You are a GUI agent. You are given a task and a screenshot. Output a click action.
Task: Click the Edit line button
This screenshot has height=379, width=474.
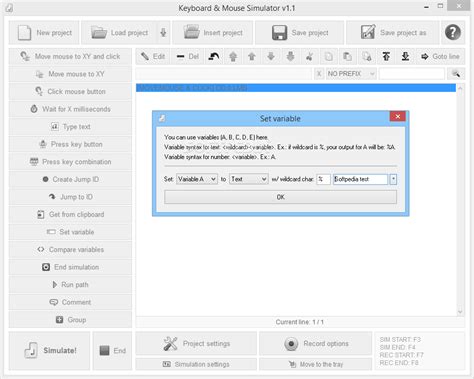[153, 56]
